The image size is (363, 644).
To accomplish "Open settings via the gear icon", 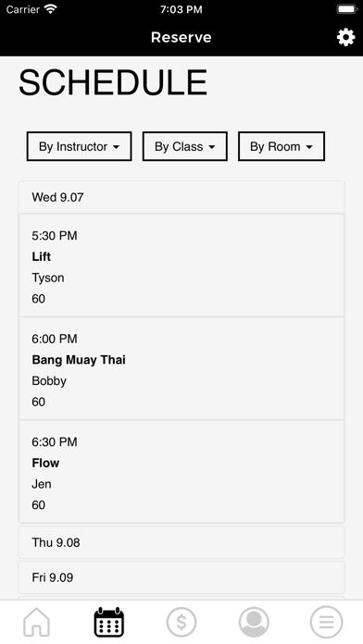I will coord(345,37).
